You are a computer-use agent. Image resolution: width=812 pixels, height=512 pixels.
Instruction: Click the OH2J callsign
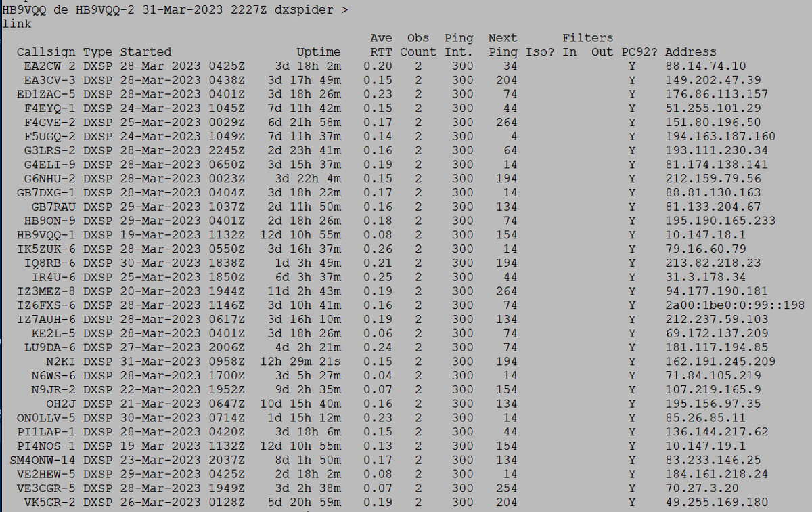(62, 404)
